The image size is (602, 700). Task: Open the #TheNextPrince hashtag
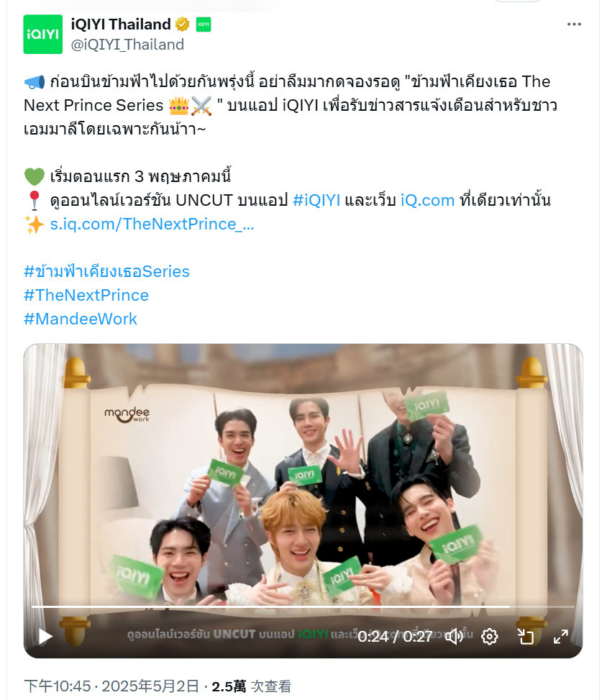[x=86, y=295]
